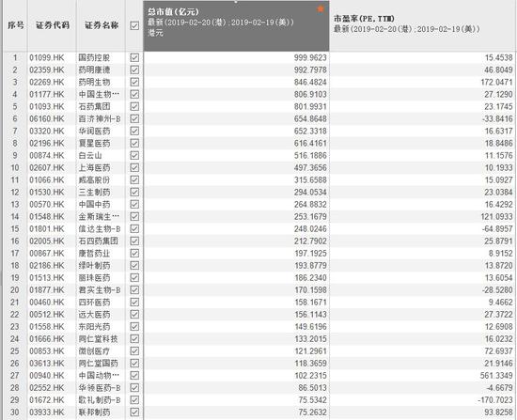Click the orange pin icon on 总市值 header
Image resolution: width=517 pixels, height=420 pixels.
point(321,9)
